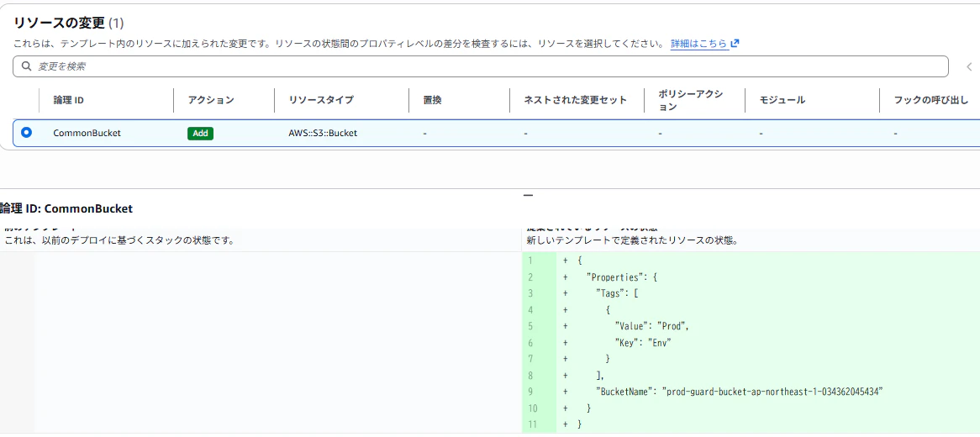
Task: Click the アクション column header
Action: click(x=211, y=100)
